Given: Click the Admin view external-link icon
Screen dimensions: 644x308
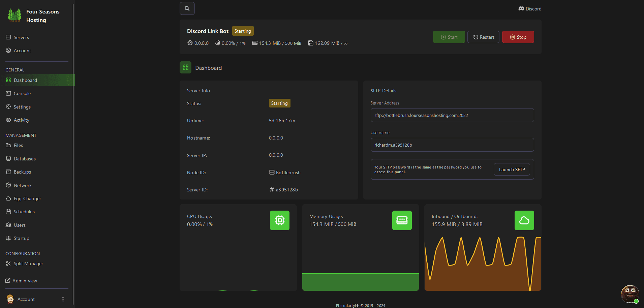Looking at the screenshot, I should coord(8,280).
